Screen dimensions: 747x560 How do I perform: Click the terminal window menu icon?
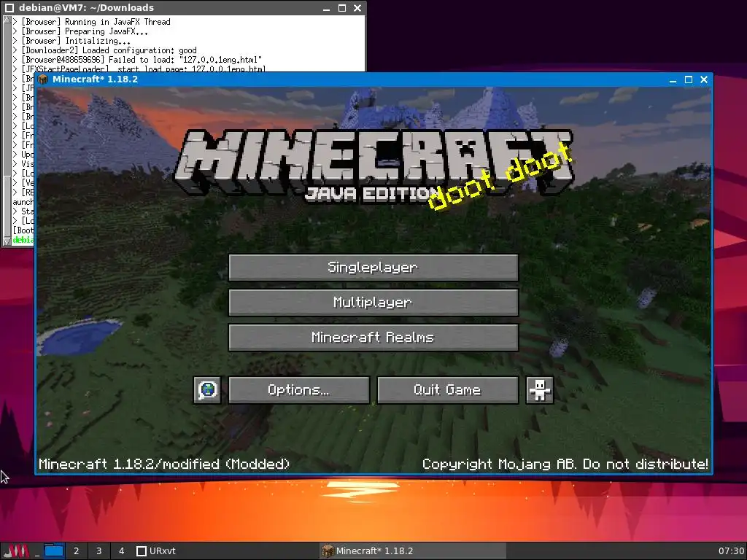(x=9, y=7)
